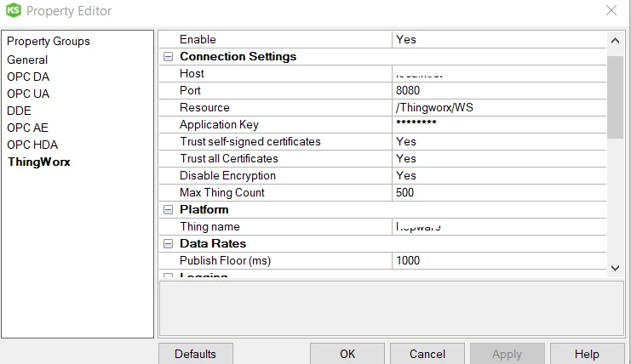The image size is (631, 364).
Task: Select the ThingWorx property group
Action: [x=39, y=162]
